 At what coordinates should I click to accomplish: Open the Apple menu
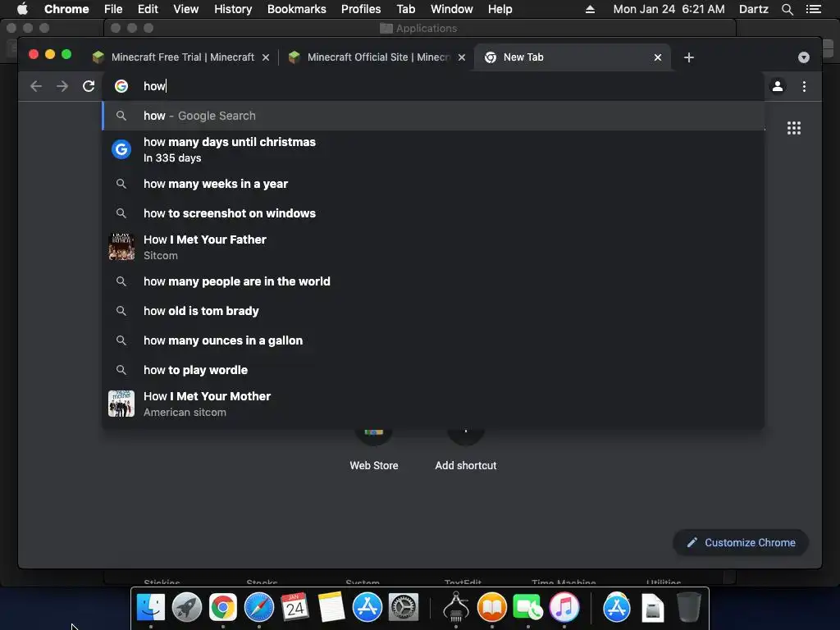(x=22, y=9)
